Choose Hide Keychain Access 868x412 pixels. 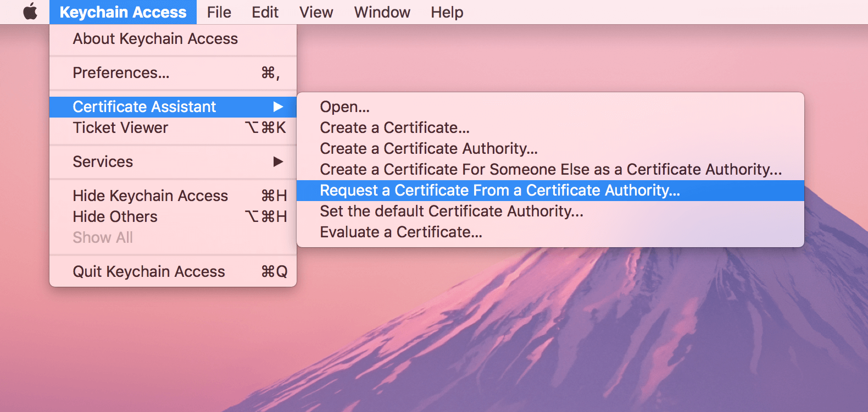point(173,196)
